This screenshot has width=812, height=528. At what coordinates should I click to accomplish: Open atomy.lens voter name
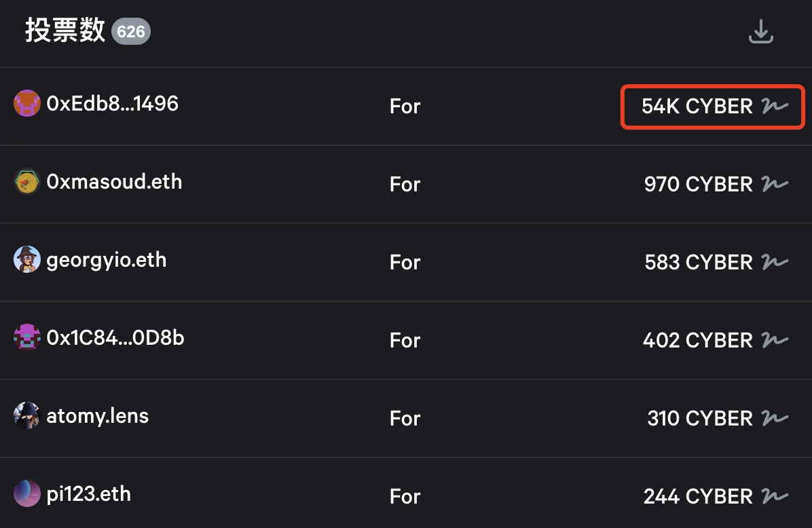pyautogui.click(x=97, y=416)
